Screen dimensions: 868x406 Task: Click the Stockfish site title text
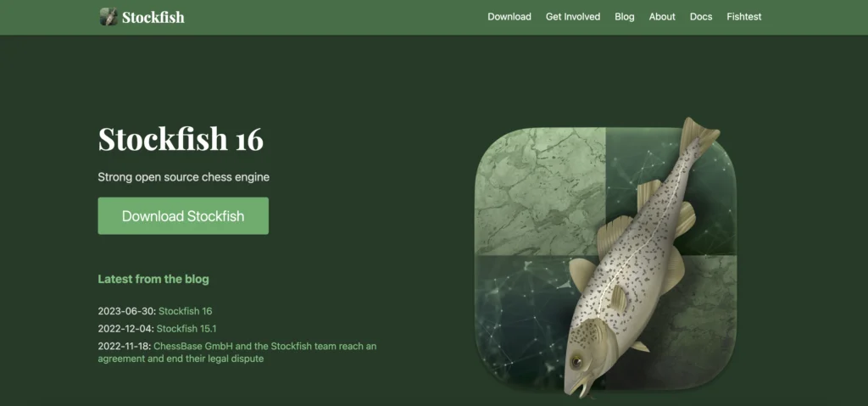pyautogui.click(x=153, y=17)
